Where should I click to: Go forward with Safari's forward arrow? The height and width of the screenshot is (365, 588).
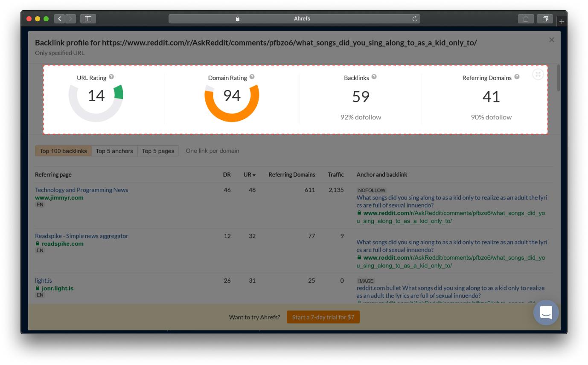[x=71, y=19]
